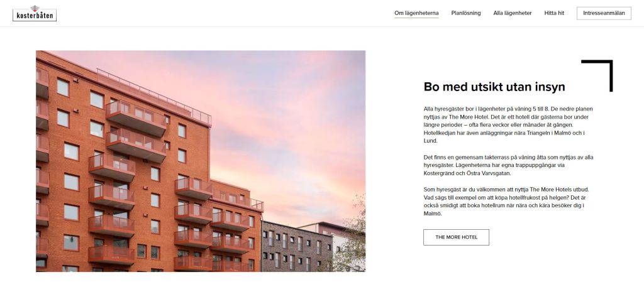
Task: Select Alla lägenheter in the navigation
Action: click(x=513, y=13)
